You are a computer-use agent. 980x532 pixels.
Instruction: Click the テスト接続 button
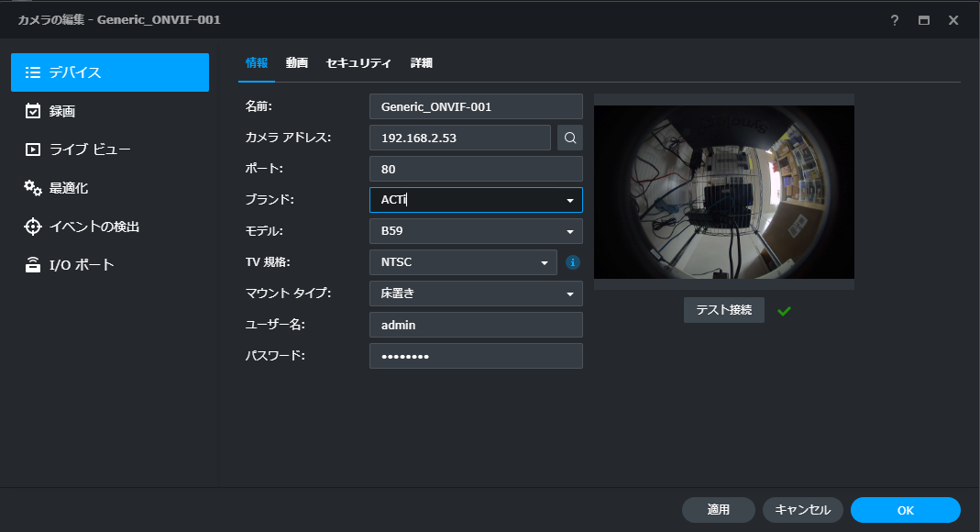tap(723, 310)
